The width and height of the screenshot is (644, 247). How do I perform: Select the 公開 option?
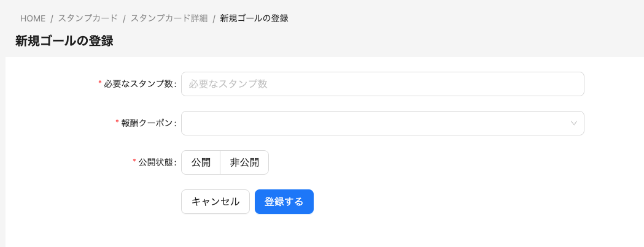pyautogui.click(x=201, y=162)
